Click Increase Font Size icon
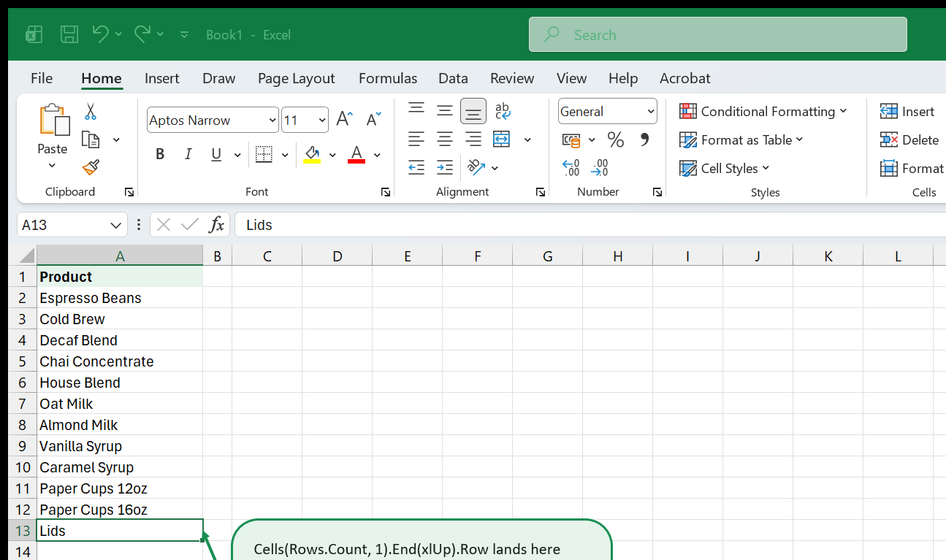The image size is (946, 560). point(345,120)
